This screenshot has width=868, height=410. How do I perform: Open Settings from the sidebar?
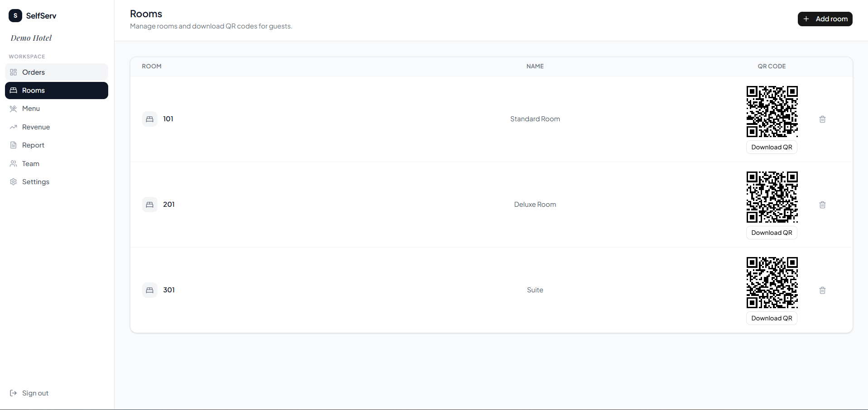pos(57,182)
